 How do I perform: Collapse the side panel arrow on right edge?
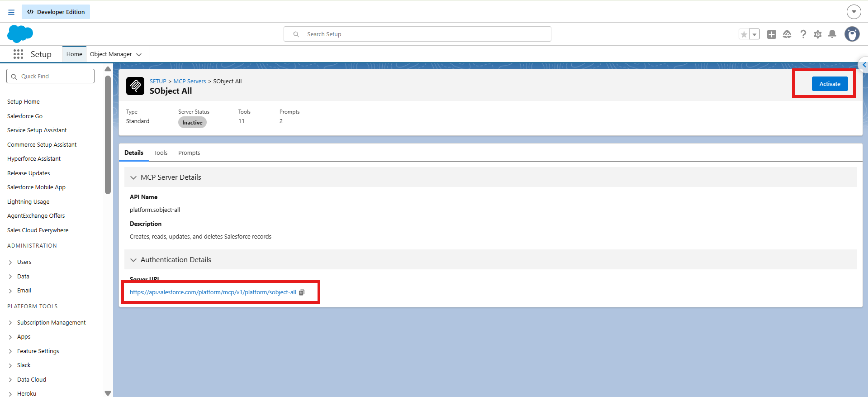click(864, 65)
